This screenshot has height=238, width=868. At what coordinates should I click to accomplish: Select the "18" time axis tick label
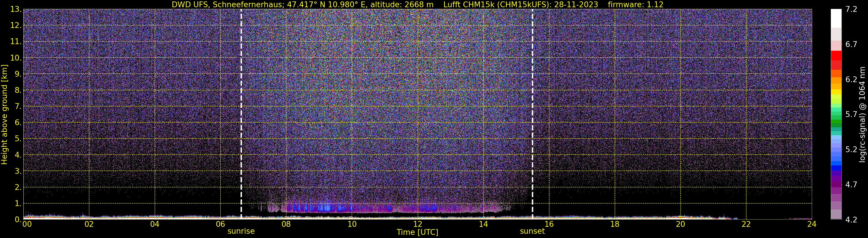[x=614, y=224]
